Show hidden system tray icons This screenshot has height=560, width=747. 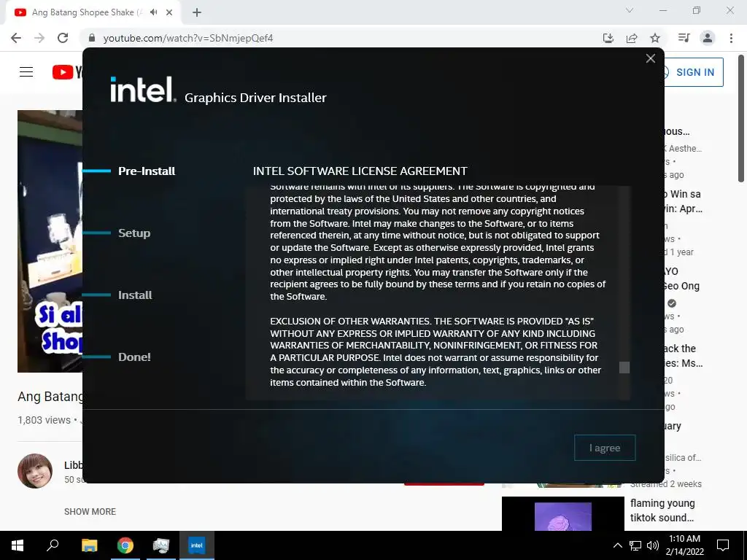coord(617,545)
